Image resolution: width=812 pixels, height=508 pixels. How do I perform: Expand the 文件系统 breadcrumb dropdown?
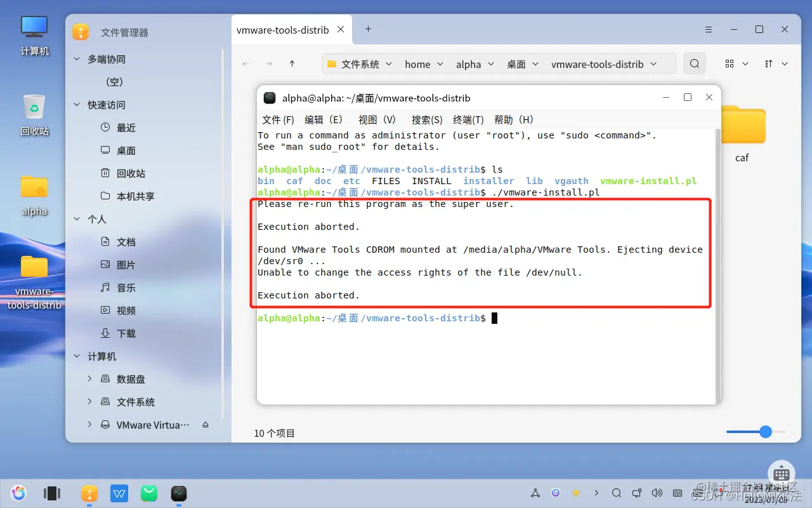coord(389,64)
